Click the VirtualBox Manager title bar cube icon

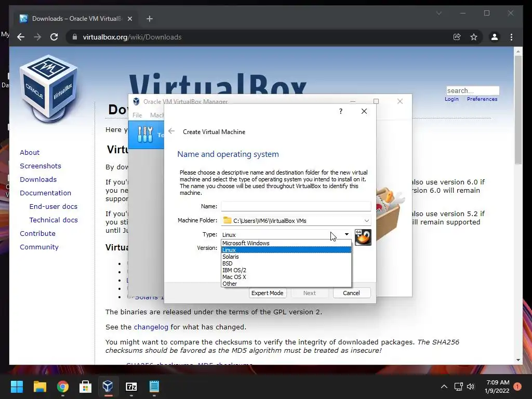tap(136, 101)
